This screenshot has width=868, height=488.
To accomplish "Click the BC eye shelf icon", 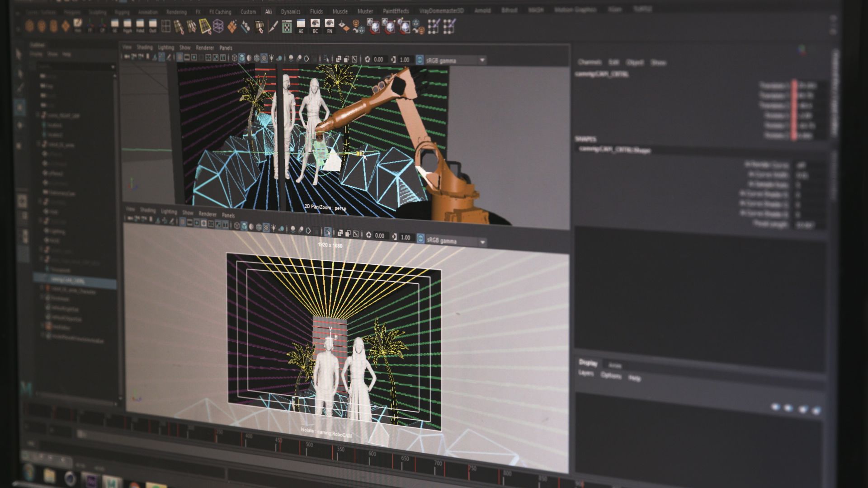I will [315, 25].
